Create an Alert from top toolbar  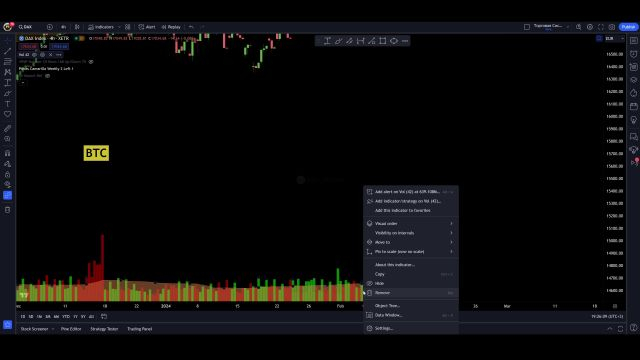pos(147,27)
